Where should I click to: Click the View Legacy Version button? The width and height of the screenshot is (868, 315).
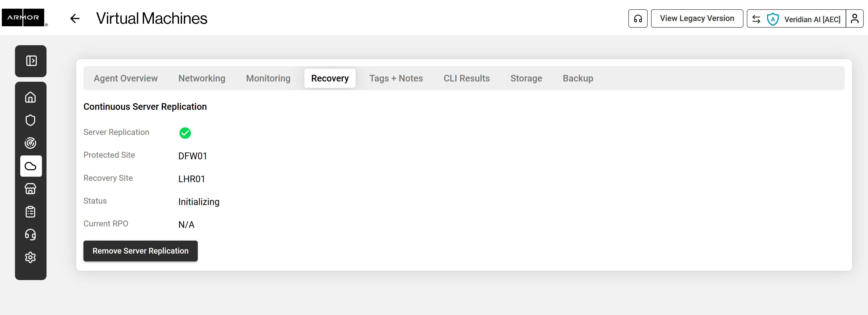pyautogui.click(x=697, y=18)
